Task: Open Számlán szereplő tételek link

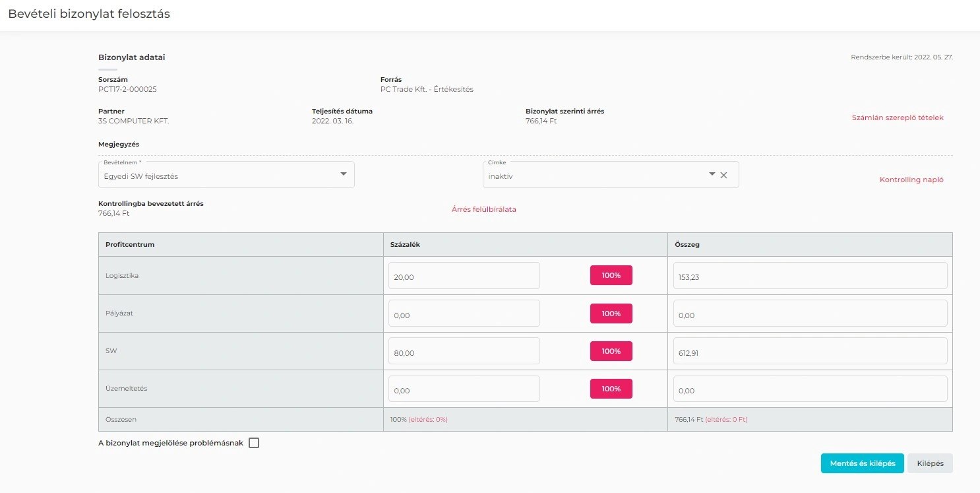Action: point(898,117)
